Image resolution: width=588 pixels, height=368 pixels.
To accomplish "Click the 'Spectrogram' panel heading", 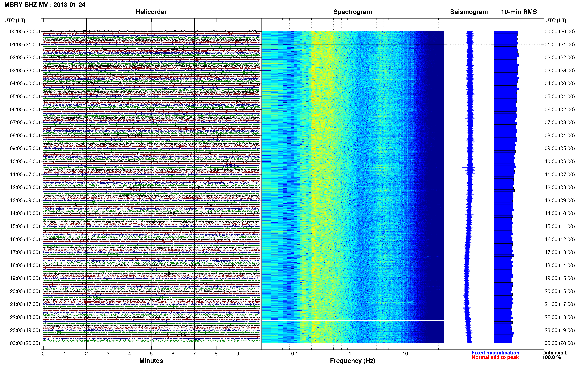I will pyautogui.click(x=352, y=12).
